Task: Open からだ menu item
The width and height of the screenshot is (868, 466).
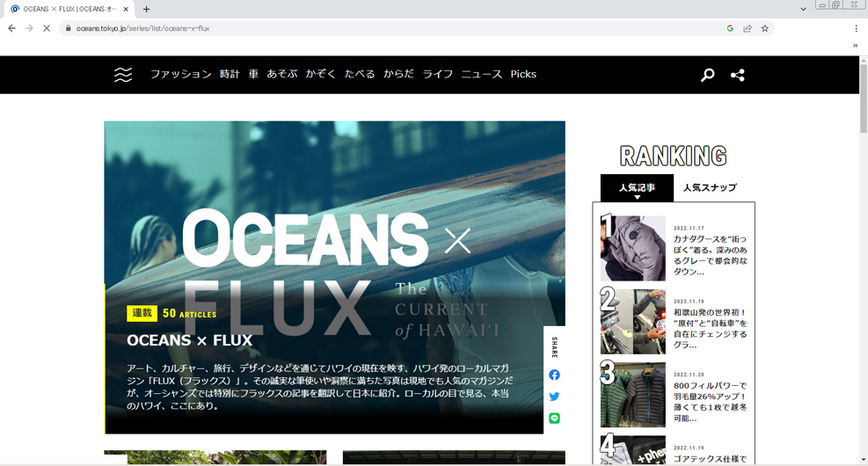Action: (x=398, y=74)
